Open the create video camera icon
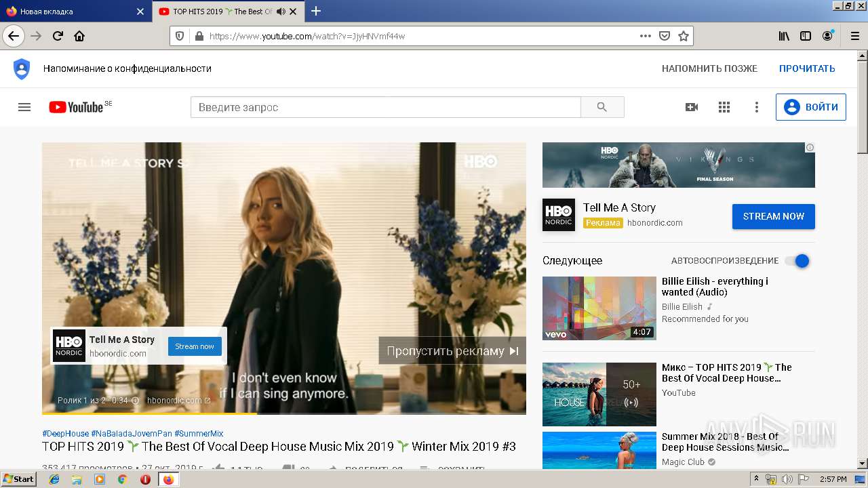This screenshot has width=868, height=488. (x=692, y=107)
